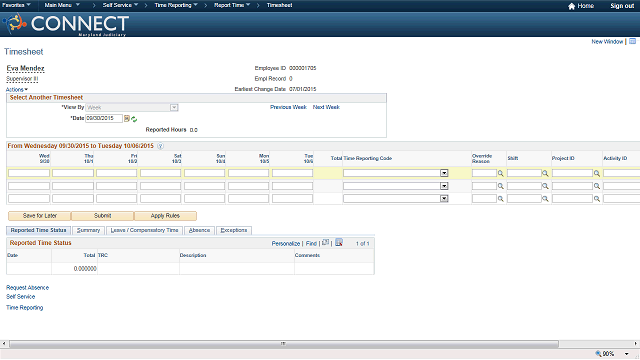Click the Wed 9/30 field in first row

pos(29,173)
